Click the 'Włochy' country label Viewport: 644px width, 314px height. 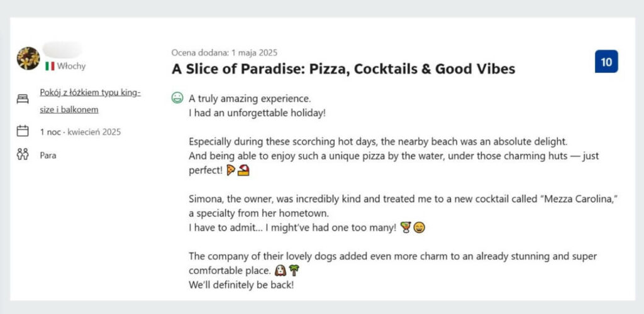pyautogui.click(x=71, y=66)
